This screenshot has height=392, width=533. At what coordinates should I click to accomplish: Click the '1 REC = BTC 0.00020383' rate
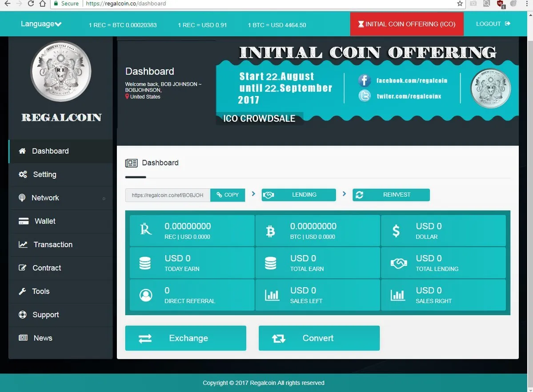click(x=123, y=25)
